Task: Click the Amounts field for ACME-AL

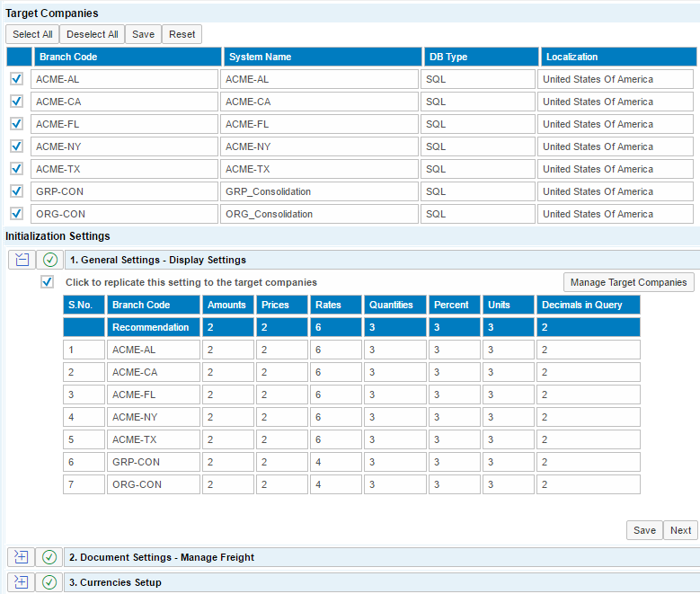Action: 227,350
